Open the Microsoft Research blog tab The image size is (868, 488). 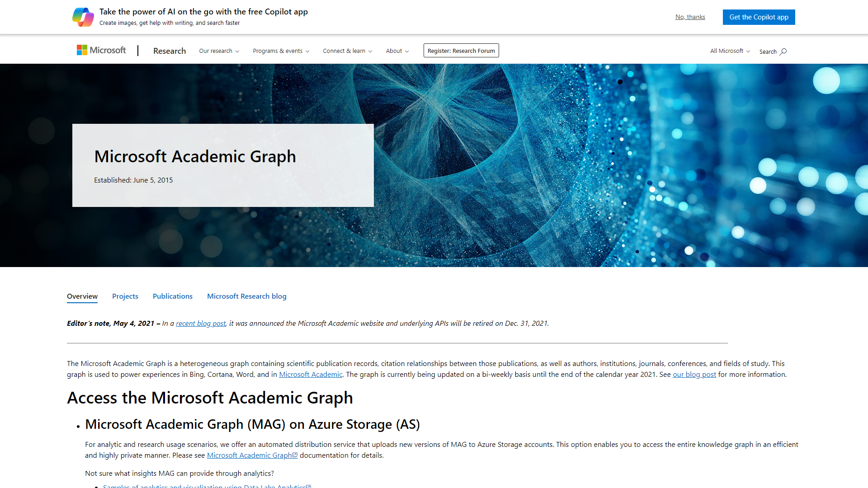click(246, 296)
